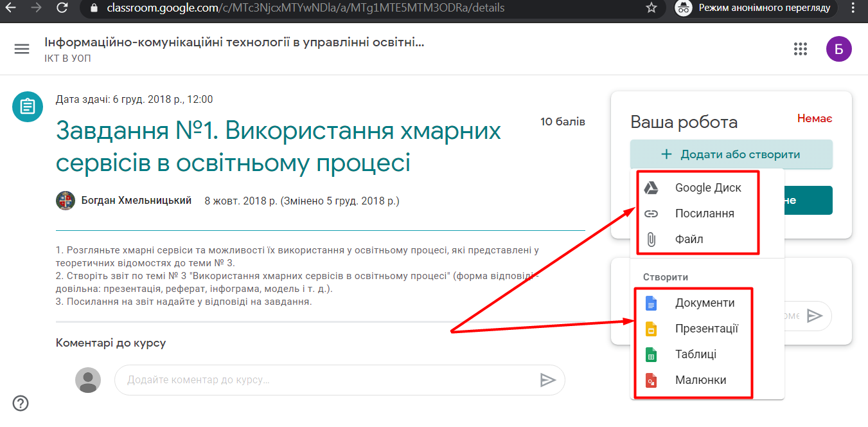868x427 pixels.
Task: Click the Коментарі до курсу heading
Action: pos(111,343)
